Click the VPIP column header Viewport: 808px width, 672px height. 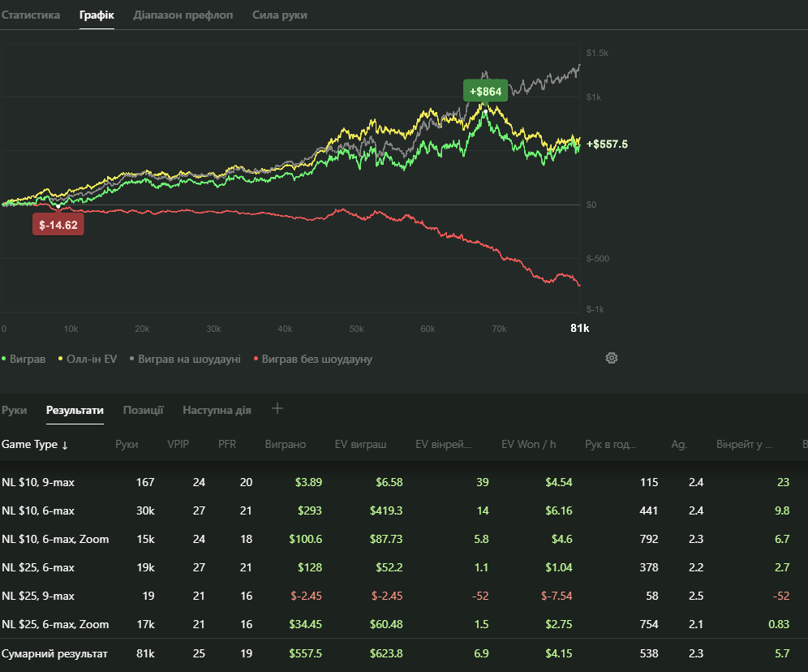(x=177, y=445)
